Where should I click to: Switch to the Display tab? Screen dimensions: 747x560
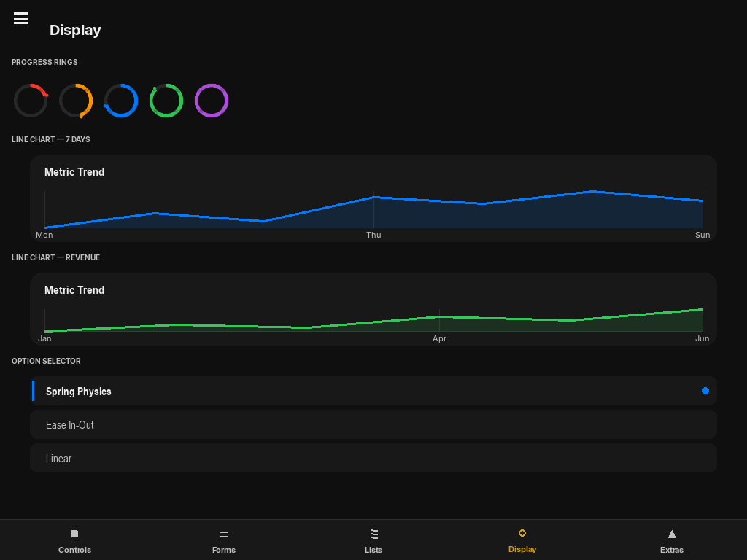tap(522, 541)
